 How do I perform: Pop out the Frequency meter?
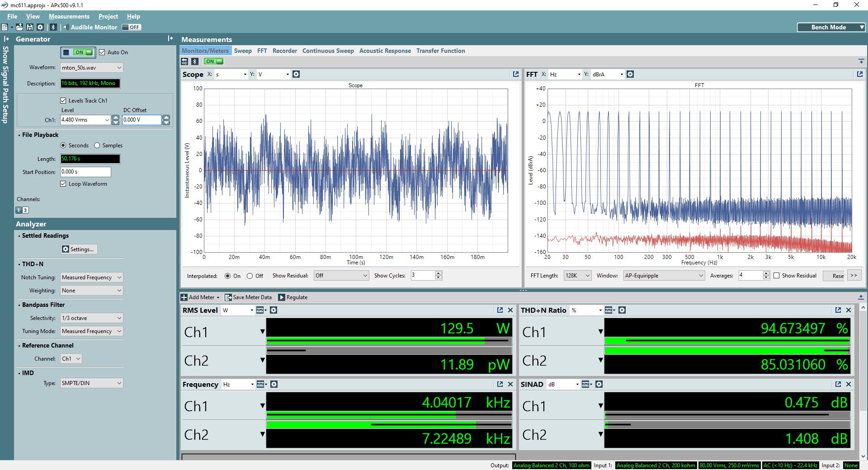[x=500, y=384]
